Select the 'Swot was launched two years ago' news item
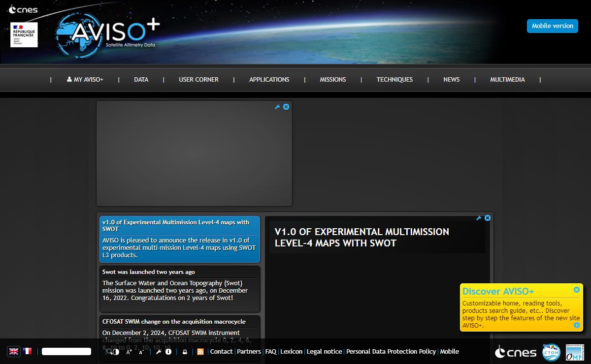Image resolution: width=591 pixels, height=364 pixels. [x=180, y=289]
